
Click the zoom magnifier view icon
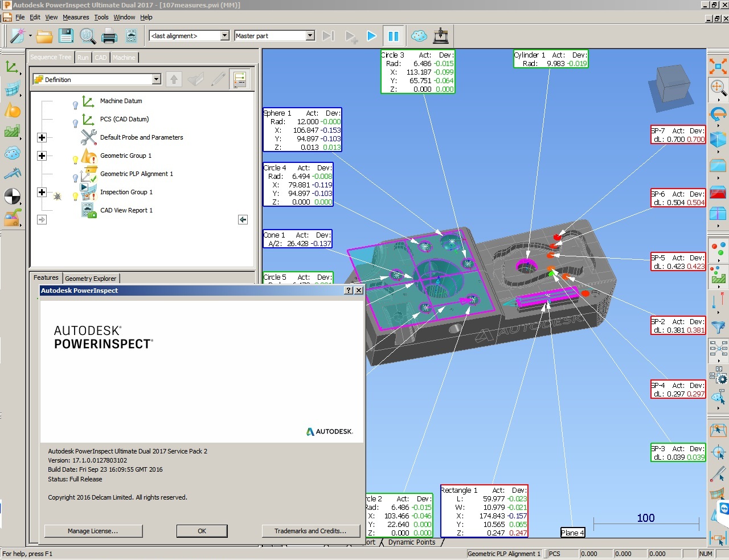point(718,88)
